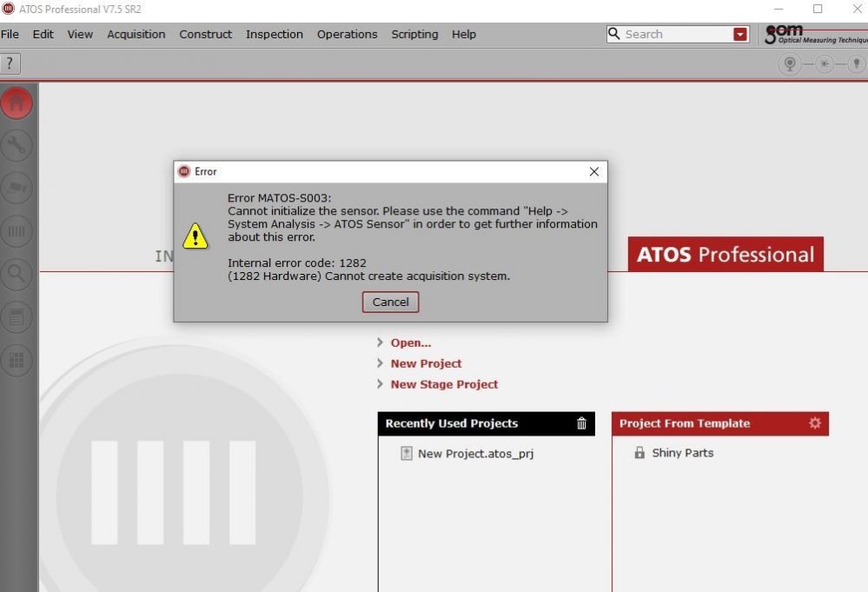The image size is (868, 592).
Task: Expand the red Search dropdown arrow
Action: click(740, 35)
